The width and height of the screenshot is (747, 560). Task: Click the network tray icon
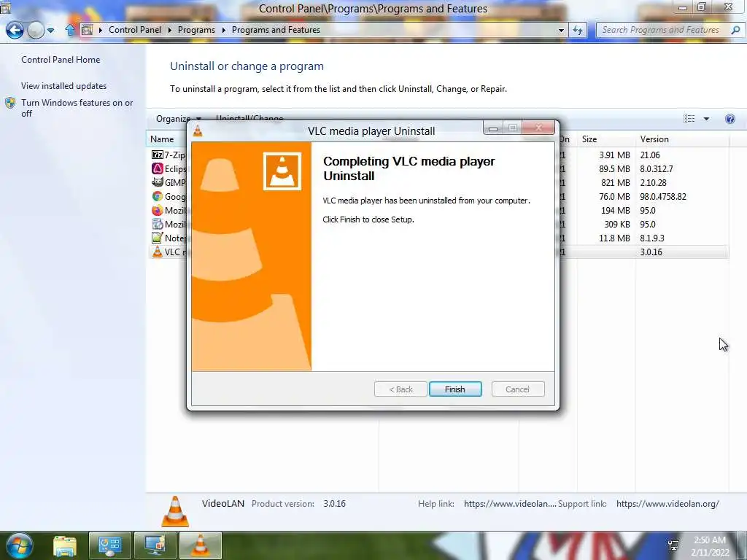pyautogui.click(x=673, y=545)
